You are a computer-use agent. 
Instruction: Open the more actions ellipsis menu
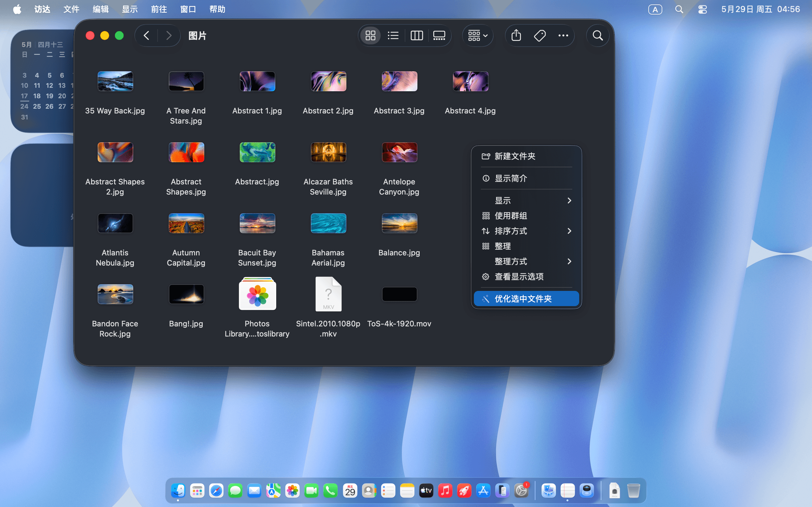click(563, 35)
